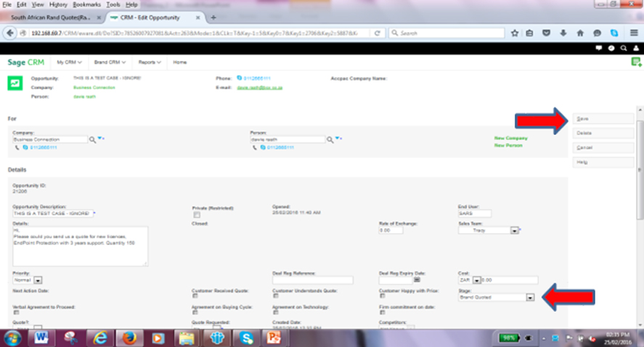The height and width of the screenshot is (347, 644).
Task: Search companies with Company field magnifier
Action: [92, 140]
